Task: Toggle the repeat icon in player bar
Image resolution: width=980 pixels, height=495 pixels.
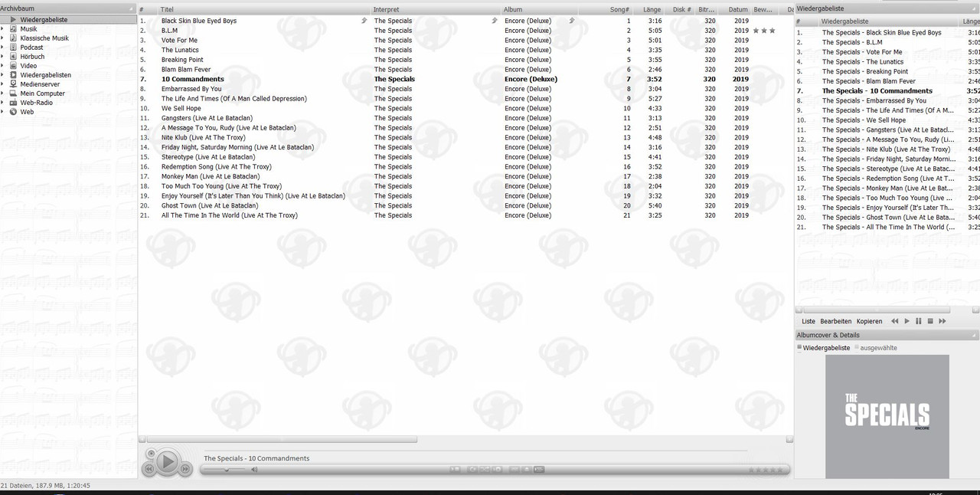Action: click(x=472, y=469)
